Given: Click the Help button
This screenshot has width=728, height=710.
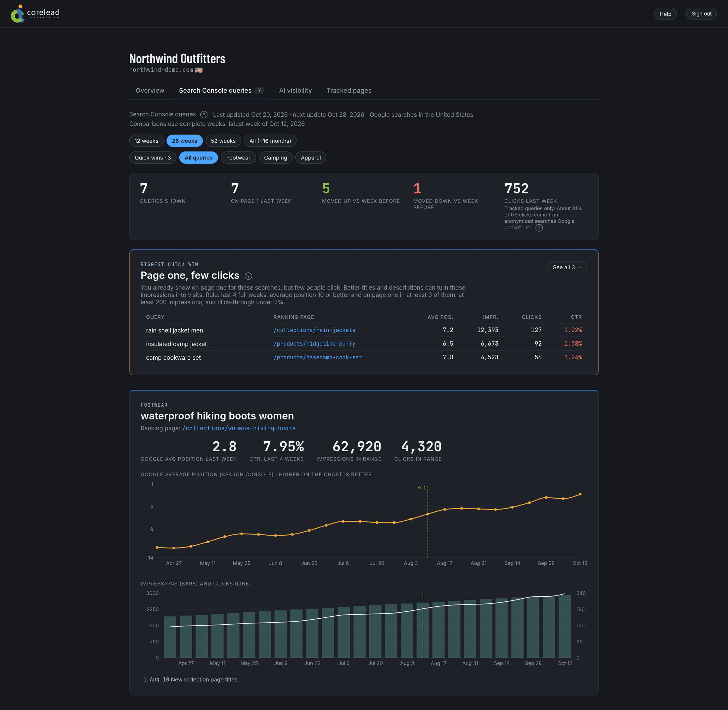Looking at the screenshot, I should click(665, 14).
